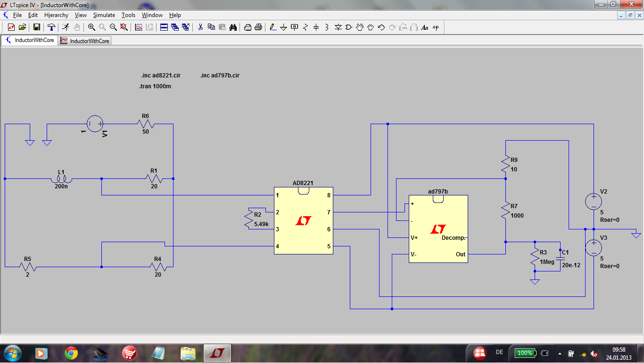Viewport: 644px width, 363px height.
Task: Click voltage source V1 symbol
Action: click(x=95, y=124)
